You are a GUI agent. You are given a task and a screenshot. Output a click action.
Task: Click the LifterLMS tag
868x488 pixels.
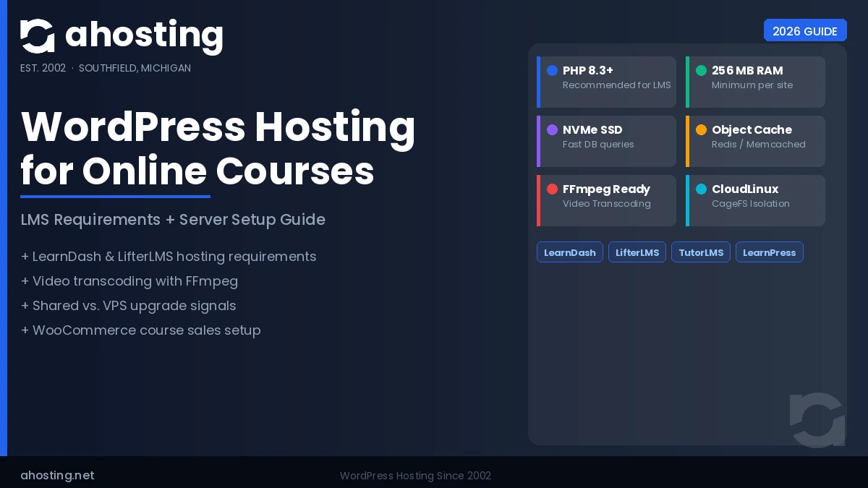[637, 252]
